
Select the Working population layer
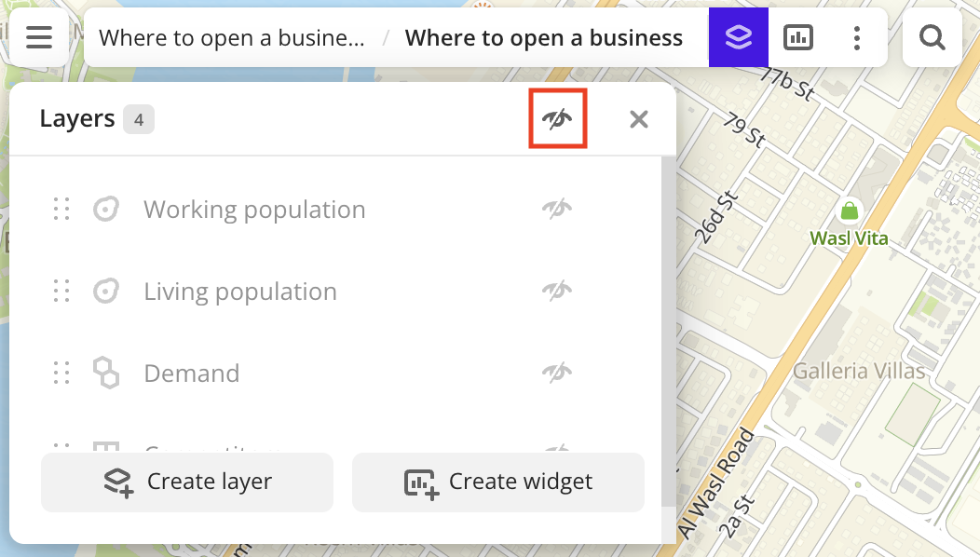pyautogui.click(x=254, y=210)
